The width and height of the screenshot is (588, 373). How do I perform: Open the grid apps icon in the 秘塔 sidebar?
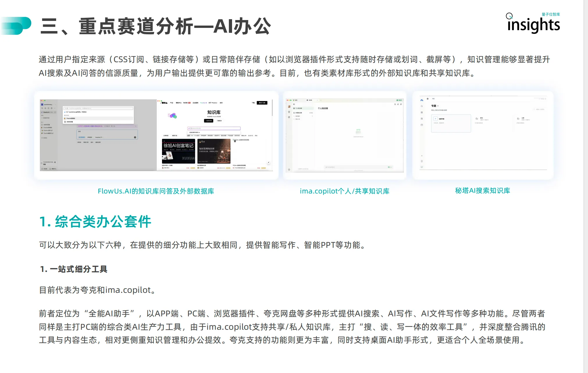click(x=422, y=112)
